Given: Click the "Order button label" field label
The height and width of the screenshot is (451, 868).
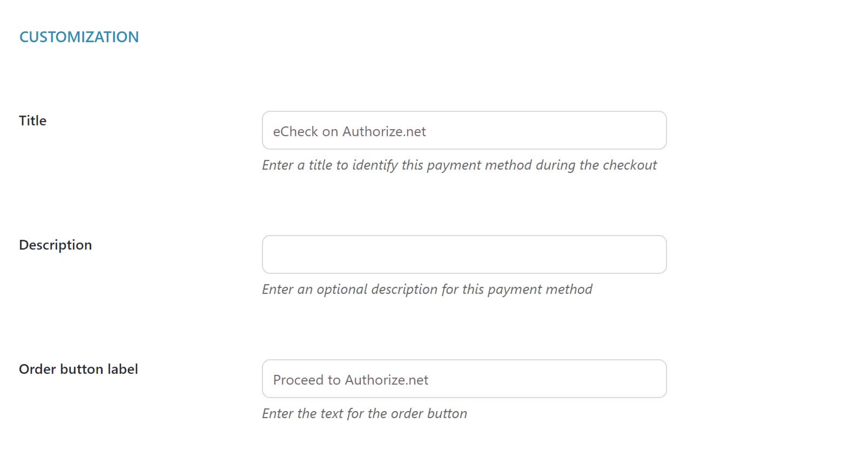Looking at the screenshot, I should click(78, 369).
